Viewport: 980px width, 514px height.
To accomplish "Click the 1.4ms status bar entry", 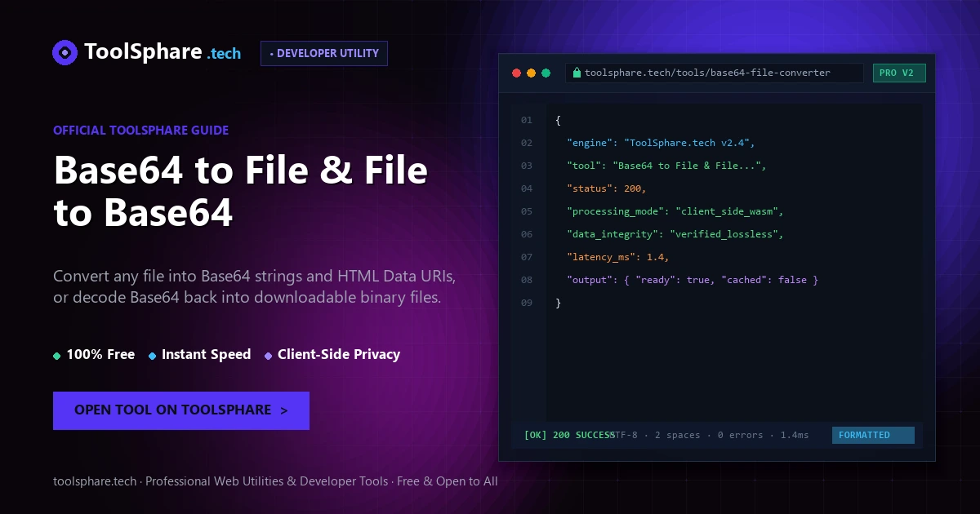I will coord(795,435).
